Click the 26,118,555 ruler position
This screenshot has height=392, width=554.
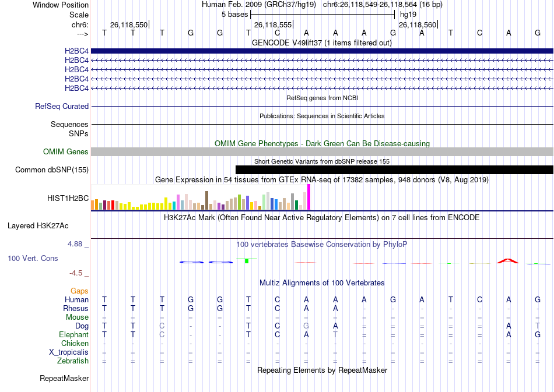(x=273, y=24)
